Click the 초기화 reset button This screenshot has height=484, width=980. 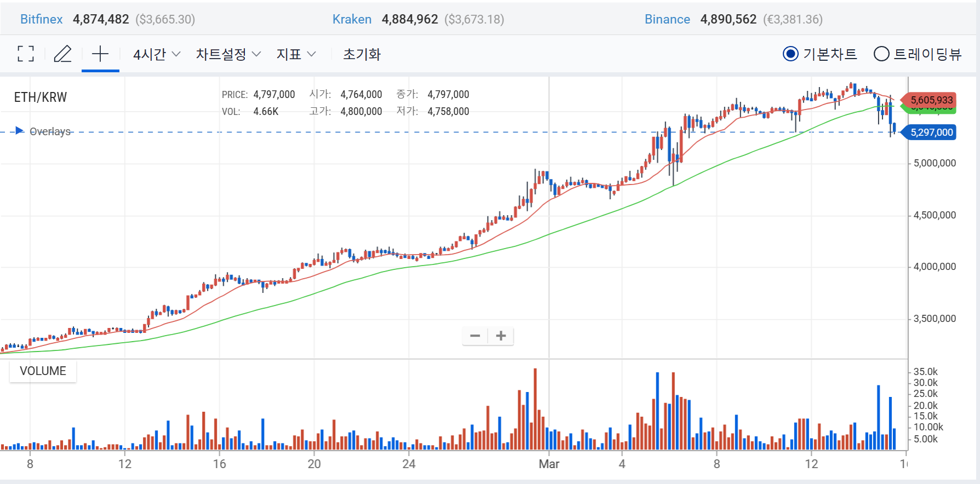362,54
